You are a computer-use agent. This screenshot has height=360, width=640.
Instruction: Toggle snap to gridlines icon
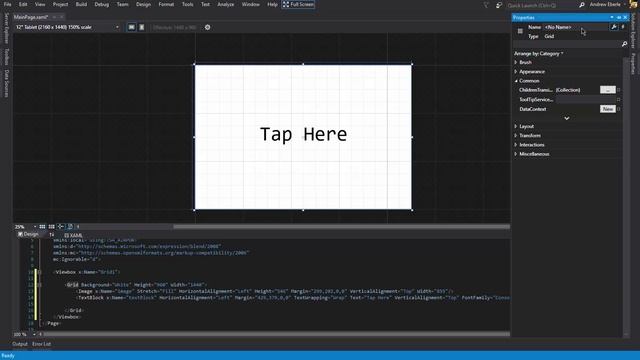point(51,227)
